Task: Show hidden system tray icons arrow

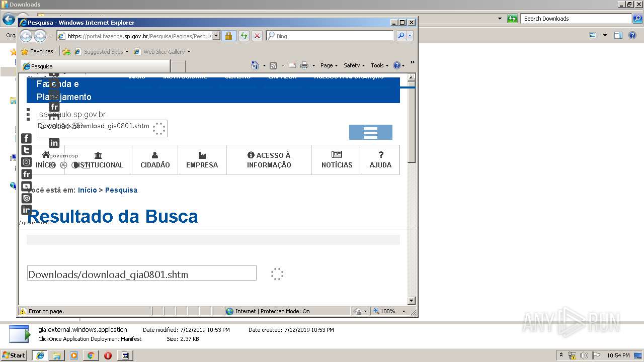Action: tap(561, 355)
